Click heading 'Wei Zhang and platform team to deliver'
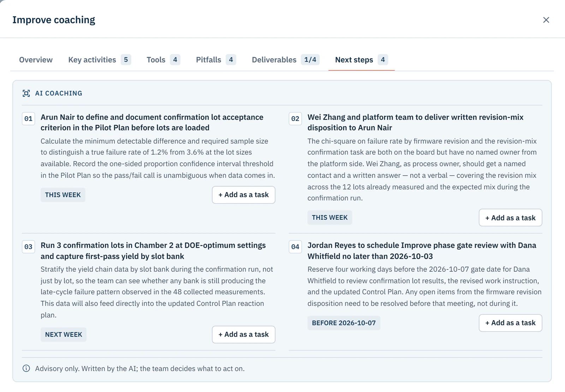This screenshot has width=565, height=392. (415, 122)
